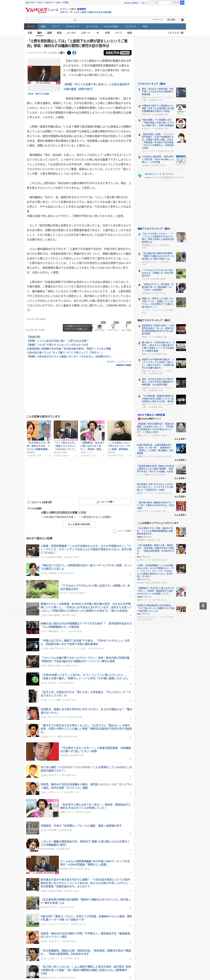Share the article on X
Image resolution: width=210 pixels, height=980 pixels.
coord(69,53)
